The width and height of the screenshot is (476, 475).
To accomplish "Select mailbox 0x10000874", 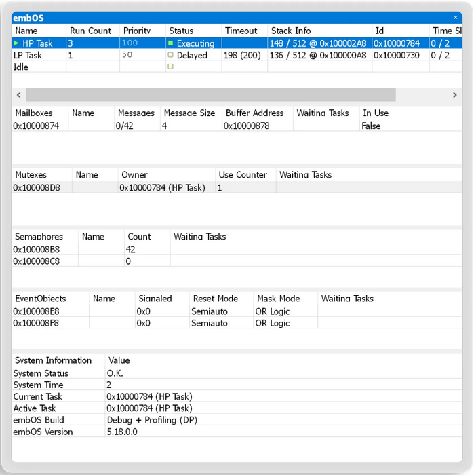I will 36,126.
